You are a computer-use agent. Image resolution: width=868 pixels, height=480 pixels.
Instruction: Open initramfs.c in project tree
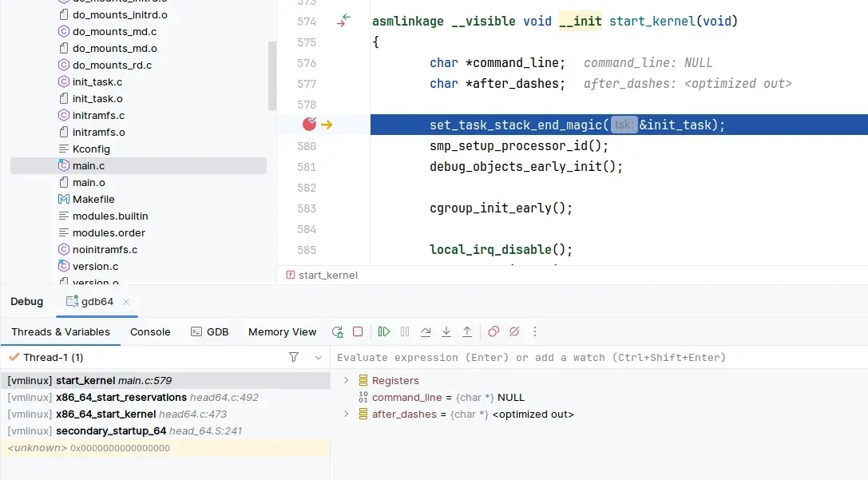click(98, 115)
